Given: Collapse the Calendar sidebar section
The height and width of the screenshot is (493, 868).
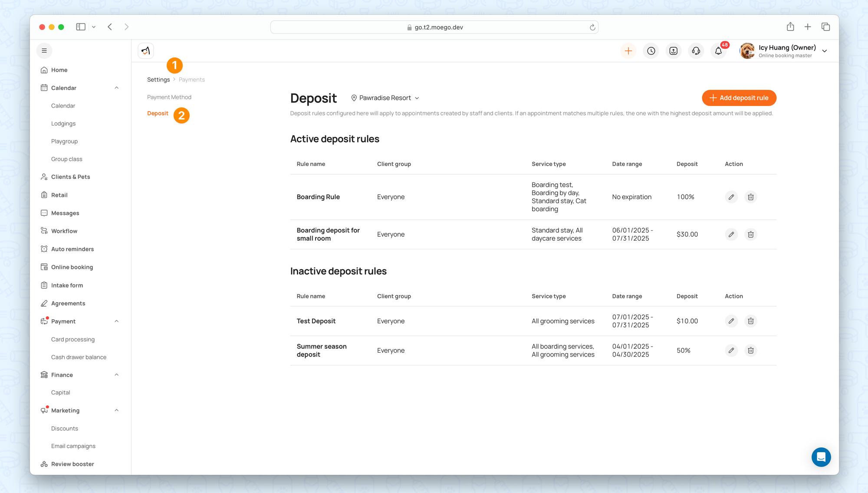Looking at the screenshot, I should coord(116,88).
